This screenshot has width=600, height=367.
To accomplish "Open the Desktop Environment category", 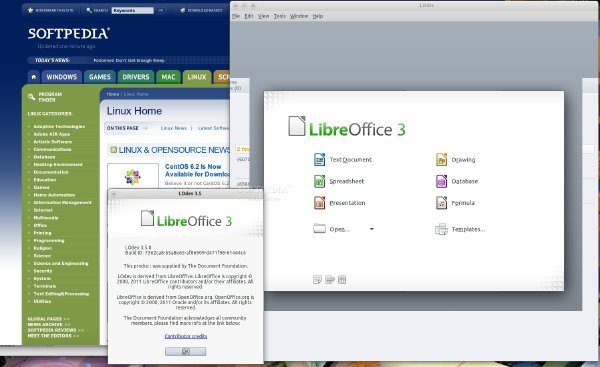I will (x=58, y=165).
